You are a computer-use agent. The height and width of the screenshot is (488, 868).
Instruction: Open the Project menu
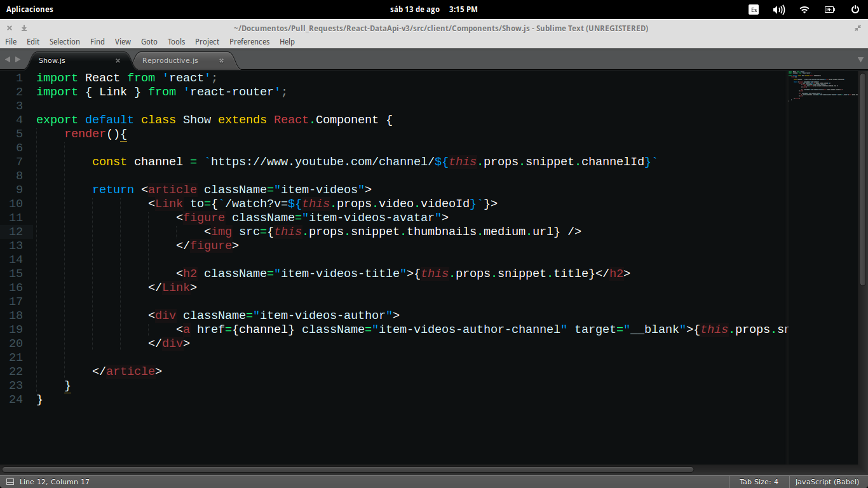click(207, 41)
